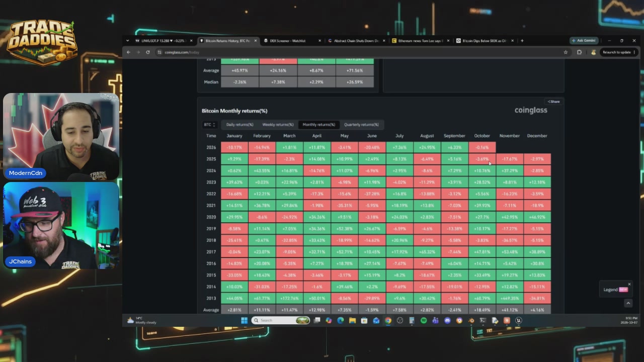Open the DEX Screener Watchlist browser tab

(291, 41)
